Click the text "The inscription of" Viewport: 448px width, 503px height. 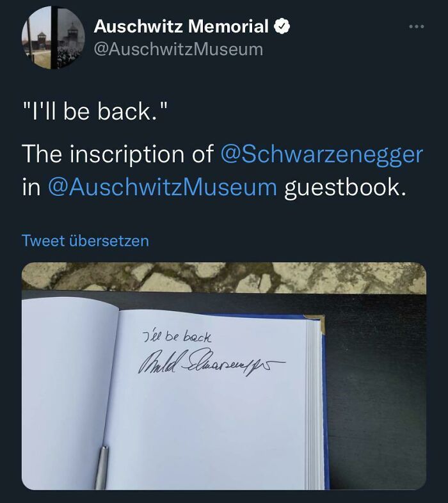[x=118, y=154]
